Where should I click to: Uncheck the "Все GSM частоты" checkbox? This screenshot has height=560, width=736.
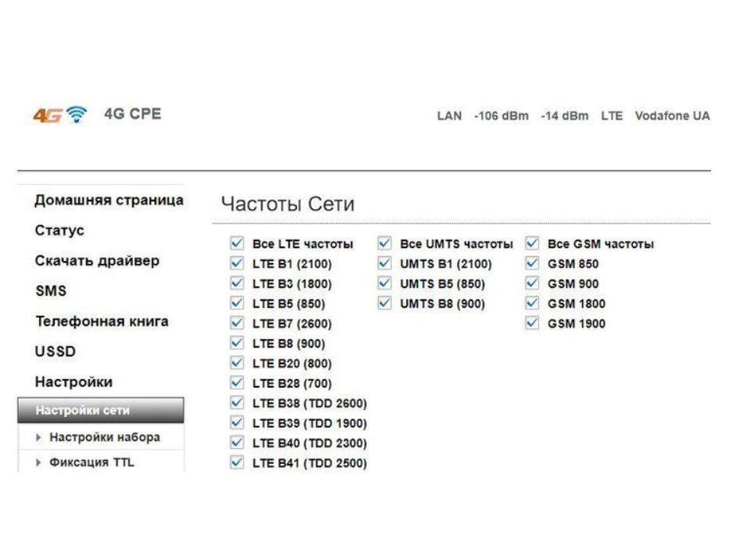click(532, 244)
